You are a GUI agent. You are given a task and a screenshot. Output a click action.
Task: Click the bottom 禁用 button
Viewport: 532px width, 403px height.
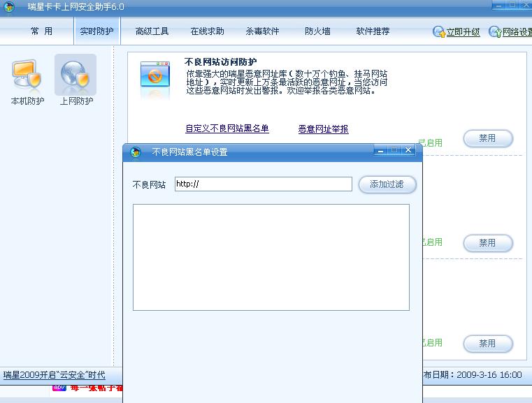pyautogui.click(x=488, y=344)
